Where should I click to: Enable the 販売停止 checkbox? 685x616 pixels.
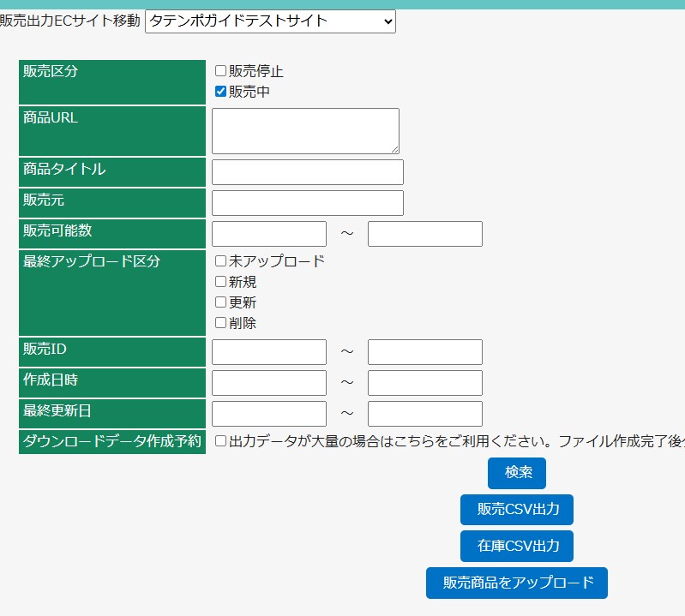pos(220,71)
